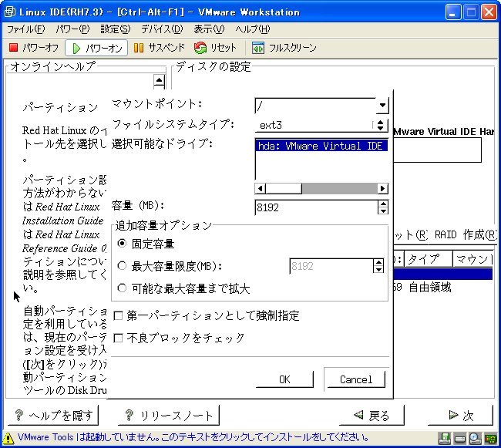501x448 pixels.
Task: Click the 容量(MB) spinner arrows
Action: point(383,207)
